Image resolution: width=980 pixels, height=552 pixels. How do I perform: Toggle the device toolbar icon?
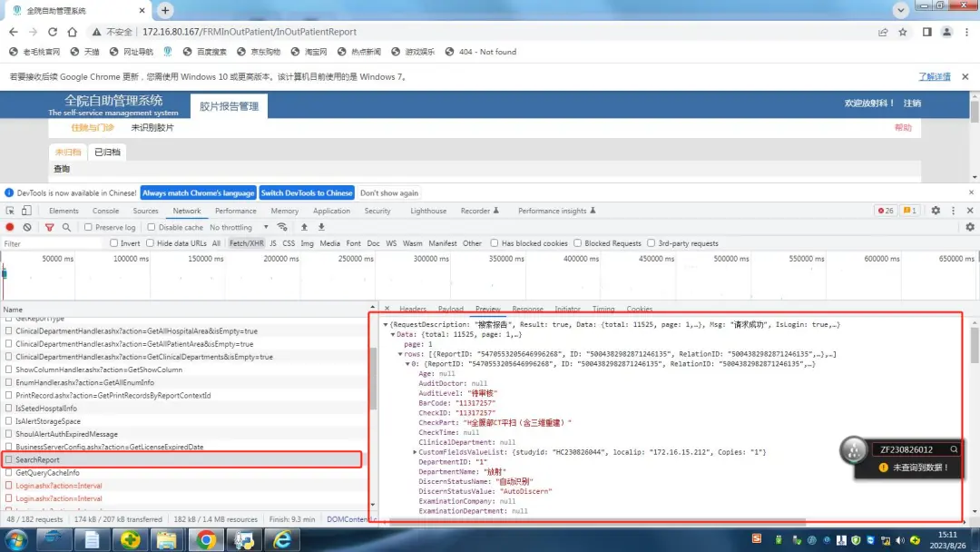(x=26, y=211)
